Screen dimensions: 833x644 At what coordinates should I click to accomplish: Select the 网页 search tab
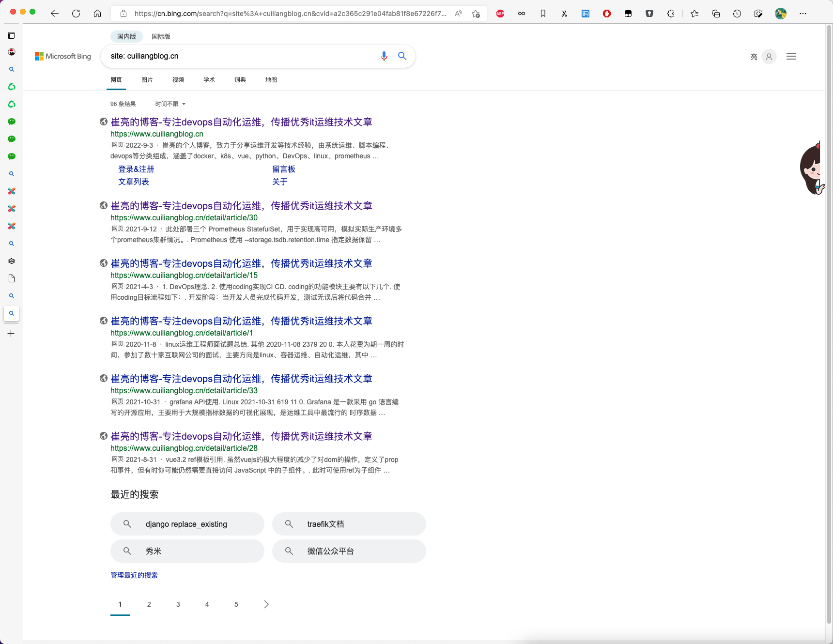[116, 80]
